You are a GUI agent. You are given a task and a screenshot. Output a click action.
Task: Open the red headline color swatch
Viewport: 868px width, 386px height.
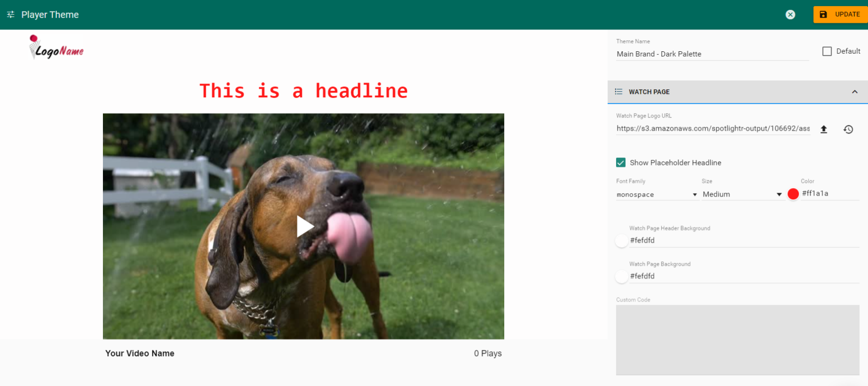793,194
